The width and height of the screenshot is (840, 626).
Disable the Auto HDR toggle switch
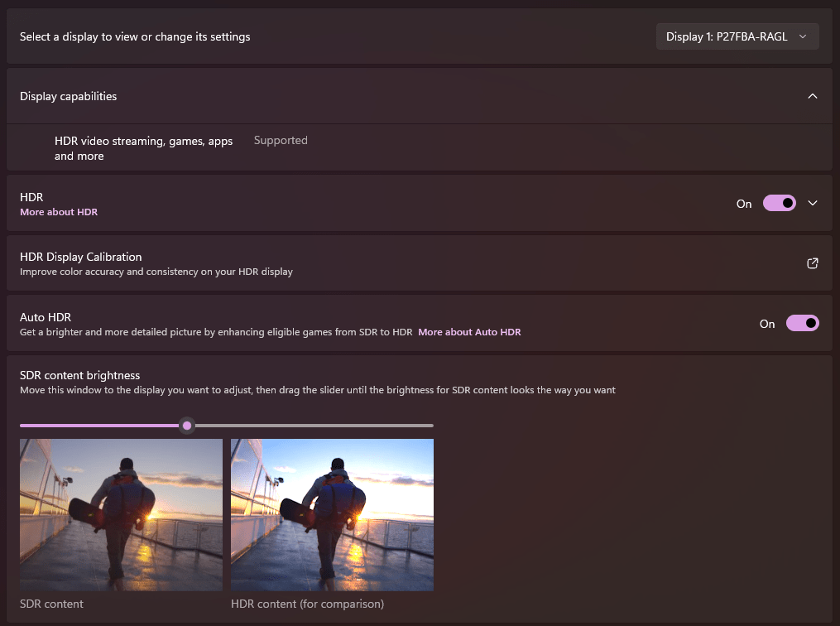[802, 323]
